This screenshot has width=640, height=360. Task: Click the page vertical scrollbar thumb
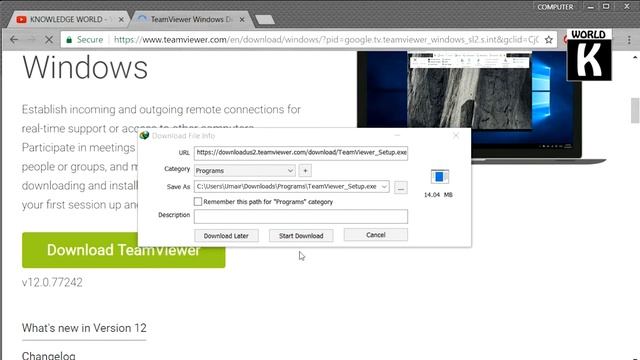pos(635,110)
